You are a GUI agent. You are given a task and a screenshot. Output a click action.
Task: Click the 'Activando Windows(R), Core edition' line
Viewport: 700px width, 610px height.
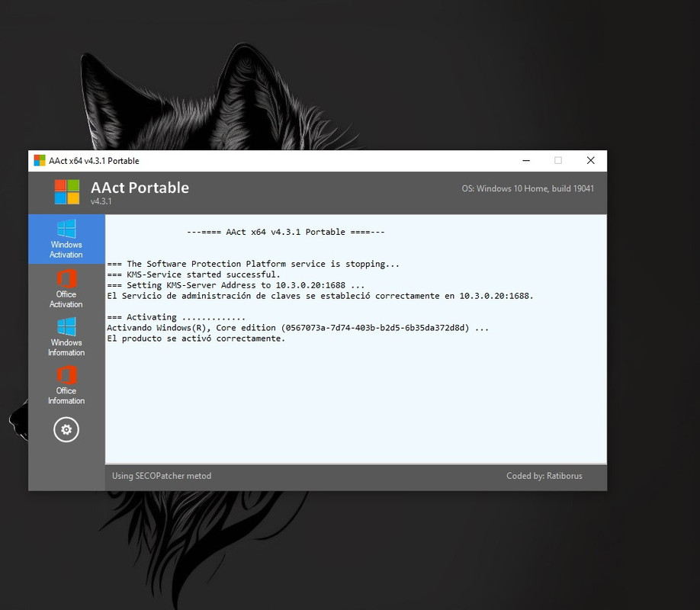click(298, 328)
